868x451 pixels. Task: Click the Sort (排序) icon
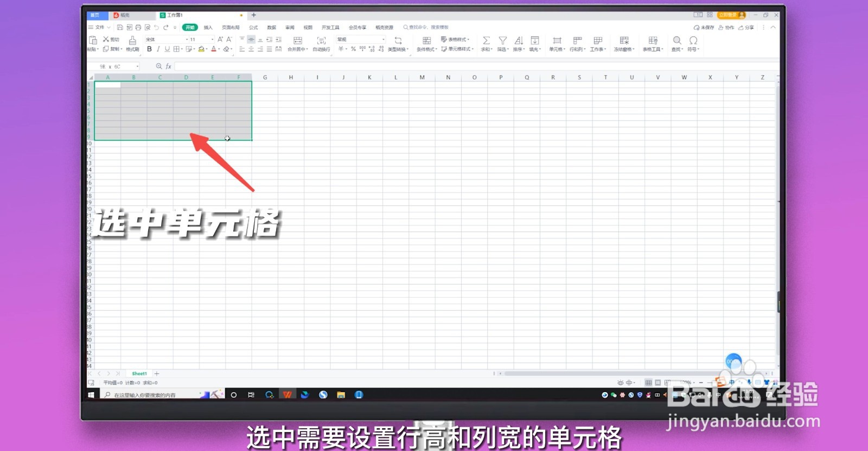[519, 40]
